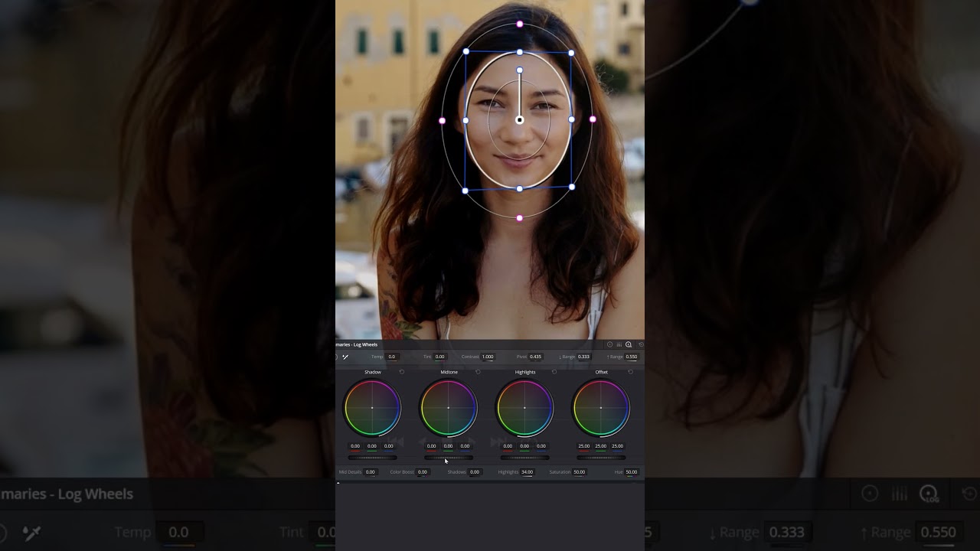Edit the High Range value 0.550
Viewport: 980px width, 551px height.
[631, 357]
